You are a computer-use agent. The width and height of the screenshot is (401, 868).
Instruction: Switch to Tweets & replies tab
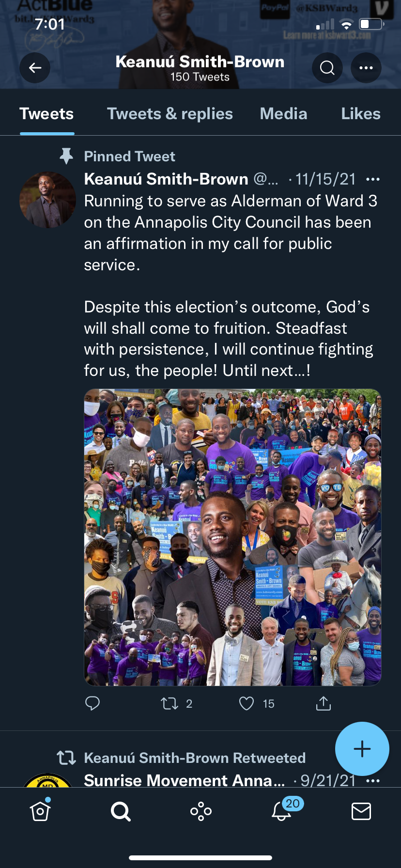point(170,114)
